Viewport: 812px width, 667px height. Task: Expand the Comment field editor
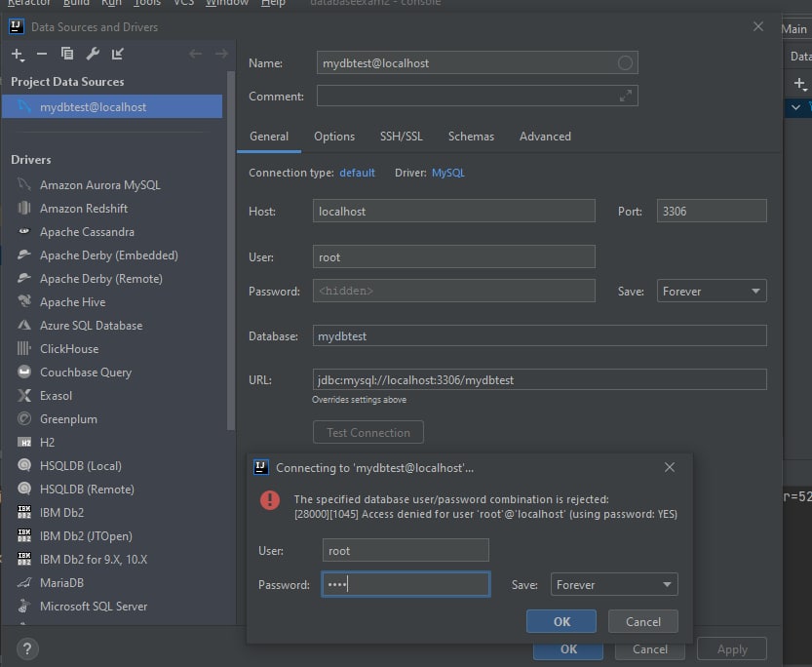coord(626,96)
